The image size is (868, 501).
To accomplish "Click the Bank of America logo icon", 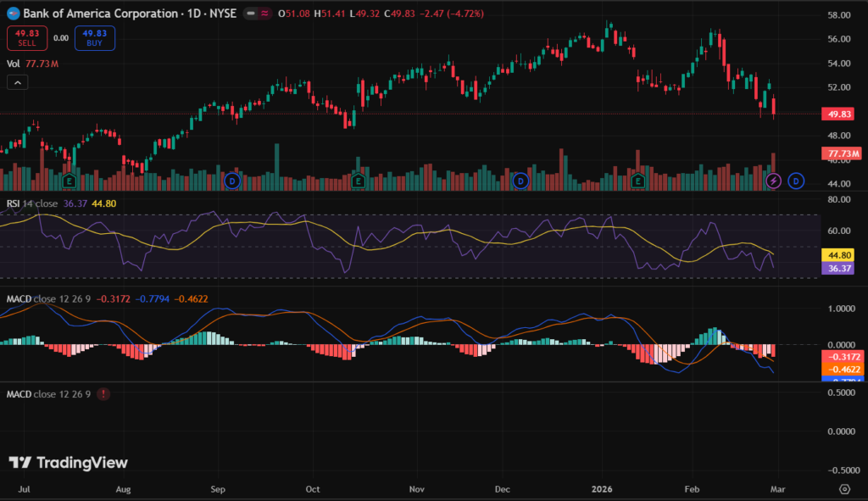I will tap(13, 14).
